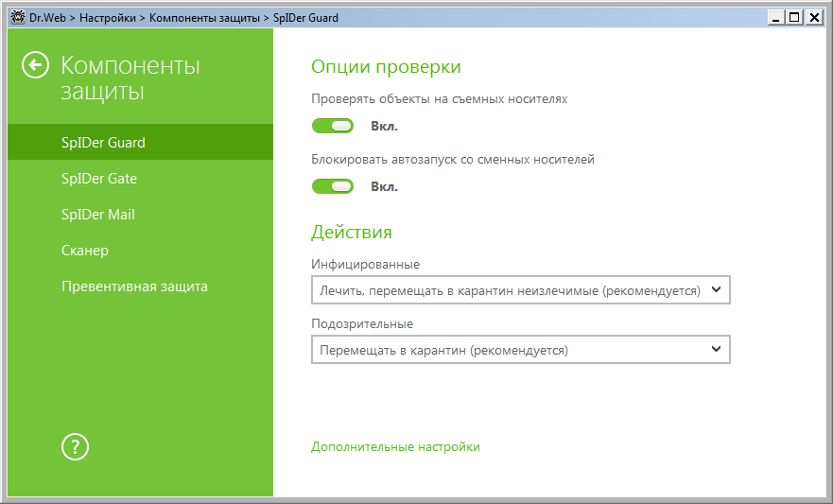Open the Превентивная защита section

(134, 287)
